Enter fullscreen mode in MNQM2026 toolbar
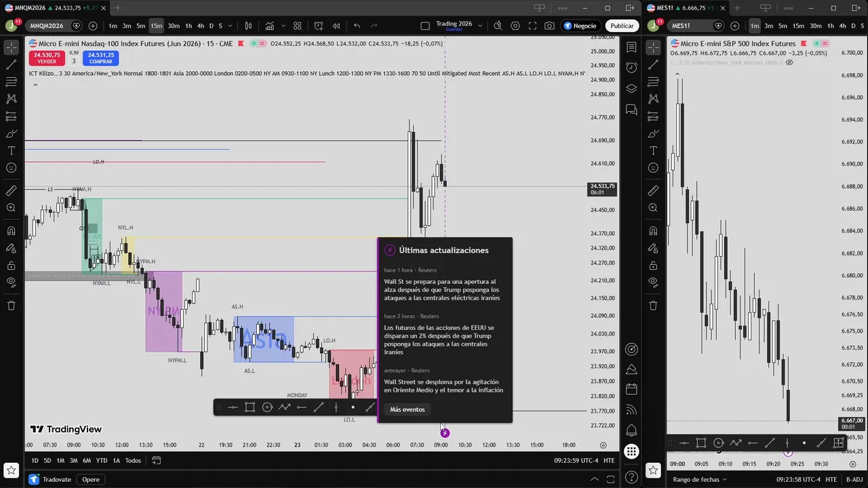Viewport: 868px width, 488px height. pos(532,26)
